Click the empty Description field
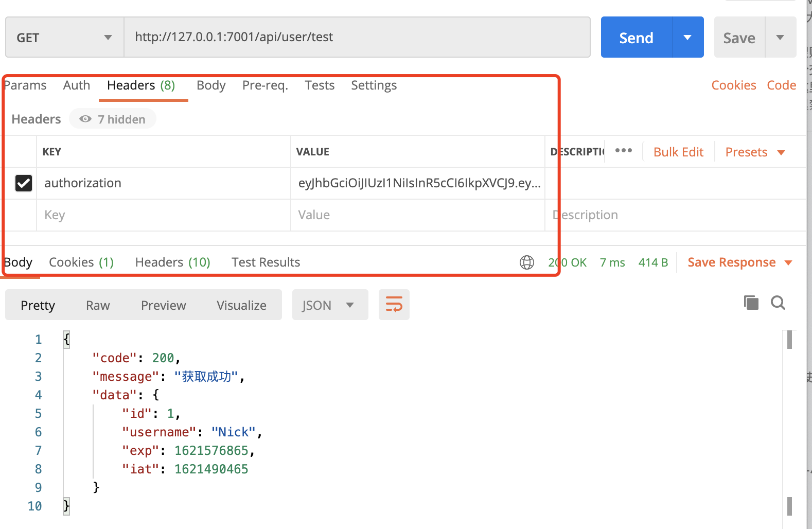The image size is (812, 529). point(675,215)
